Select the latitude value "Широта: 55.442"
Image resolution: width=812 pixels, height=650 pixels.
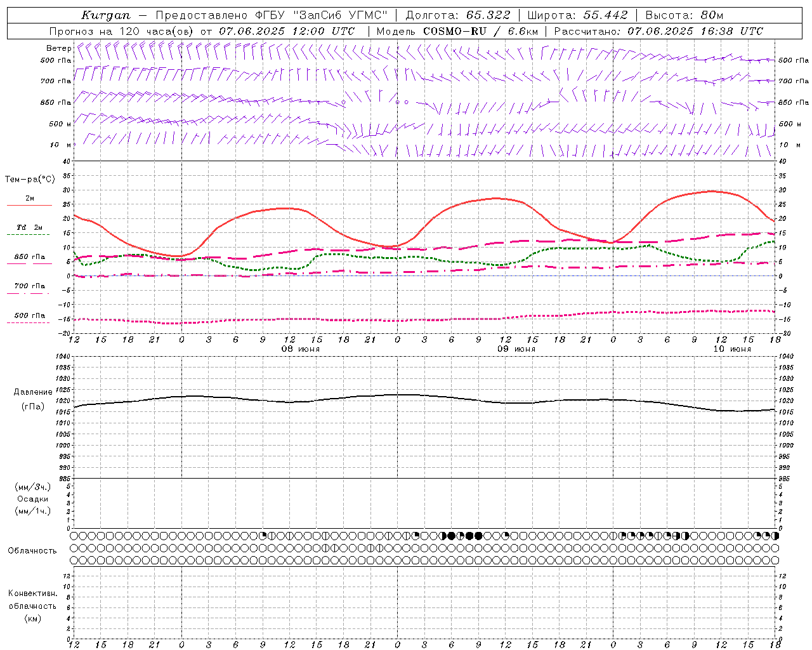[577, 15]
